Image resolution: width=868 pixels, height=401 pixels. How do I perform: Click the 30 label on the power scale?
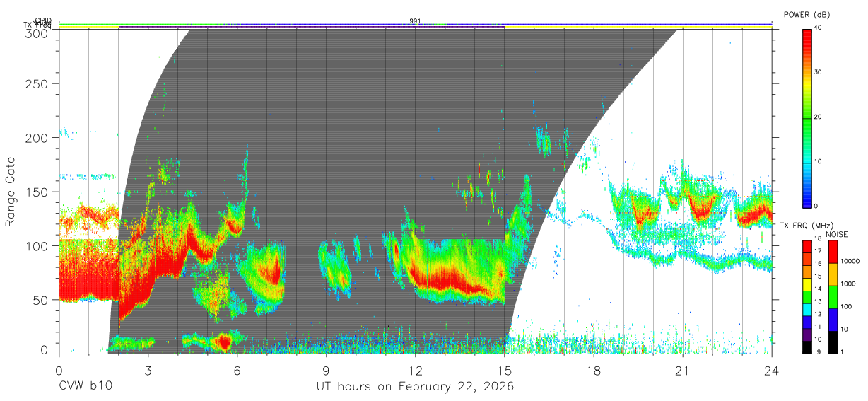(x=819, y=72)
